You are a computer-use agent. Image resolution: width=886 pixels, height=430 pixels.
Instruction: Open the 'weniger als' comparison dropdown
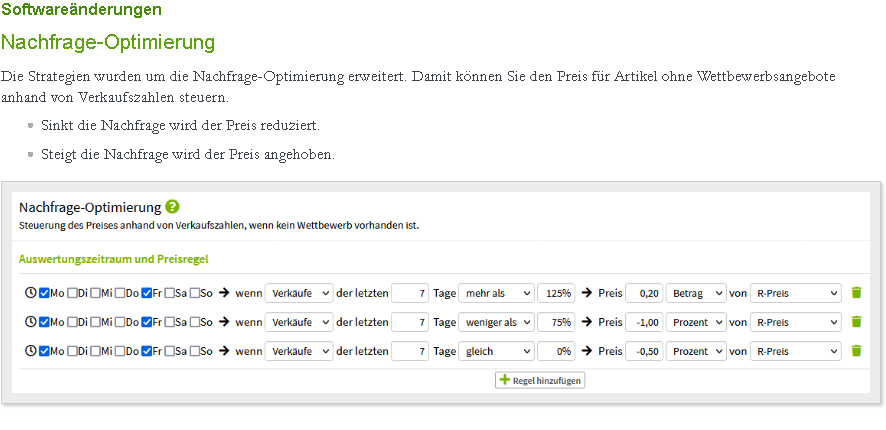coord(496,322)
